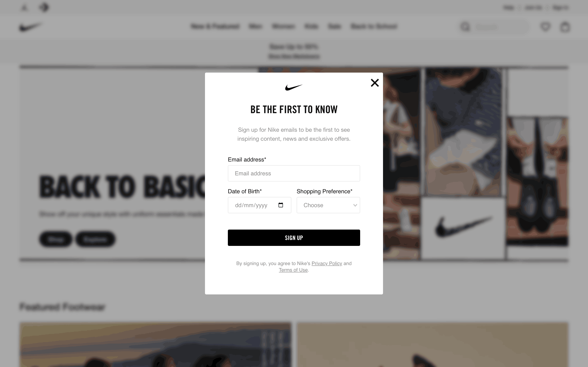The height and width of the screenshot is (367, 588).
Task: Open the shopping bag icon
Action: tap(565, 27)
